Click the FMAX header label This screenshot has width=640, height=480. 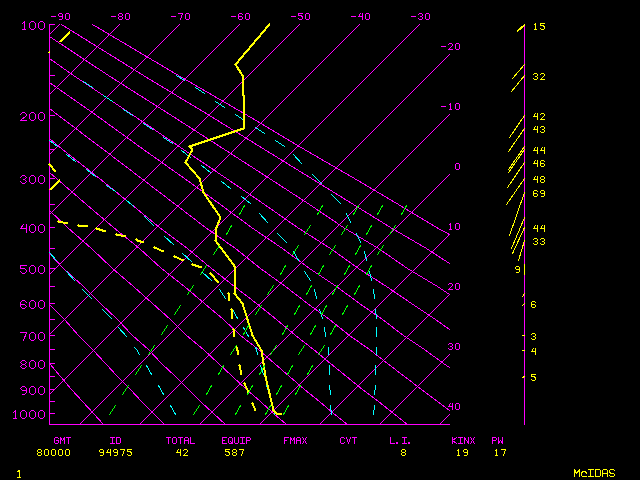click(294, 440)
